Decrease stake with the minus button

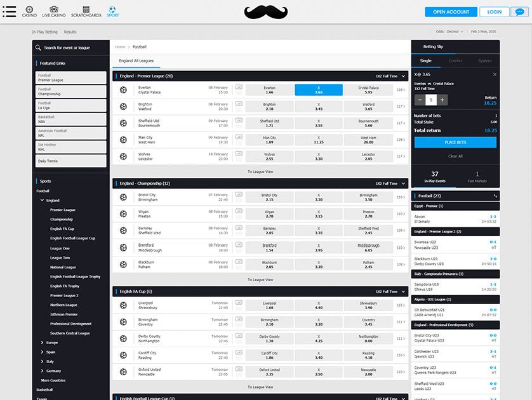[x=420, y=100]
